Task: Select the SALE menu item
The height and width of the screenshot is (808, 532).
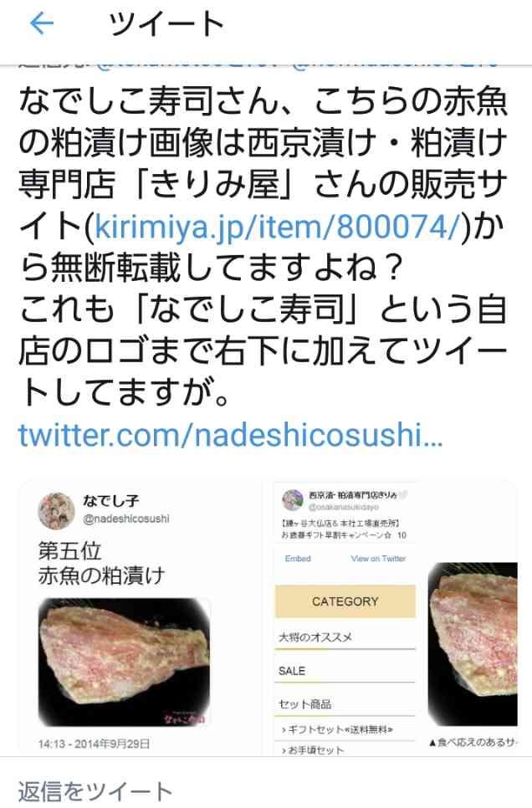Action: pyautogui.click(x=345, y=671)
